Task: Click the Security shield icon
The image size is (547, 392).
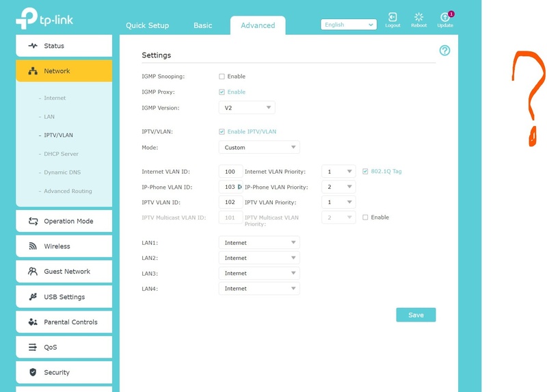Action: coord(33,372)
